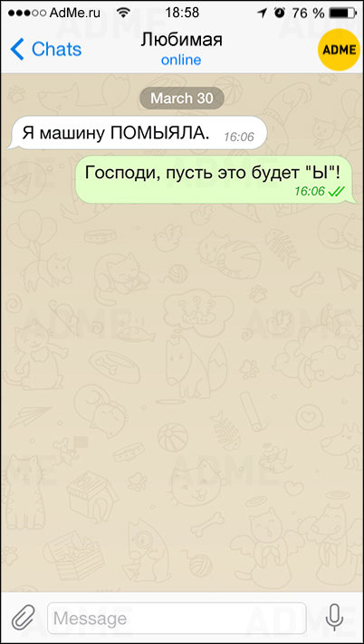Tap the paperclip attachment icon
364x644 pixels.
click(23, 617)
